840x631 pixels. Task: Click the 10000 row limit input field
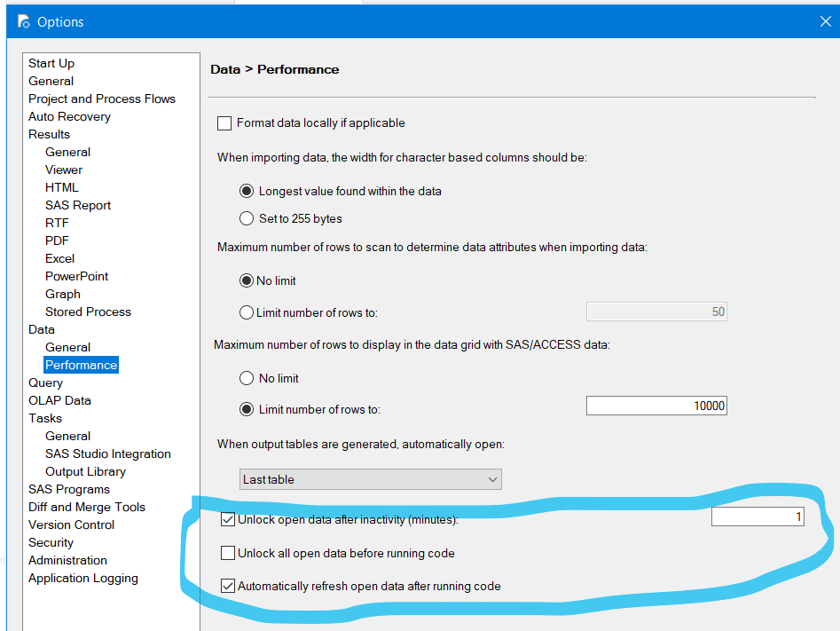point(656,405)
